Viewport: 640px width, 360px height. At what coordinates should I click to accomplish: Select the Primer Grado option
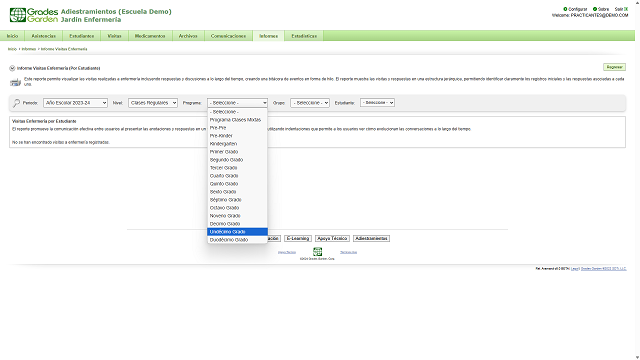pyautogui.click(x=237, y=152)
